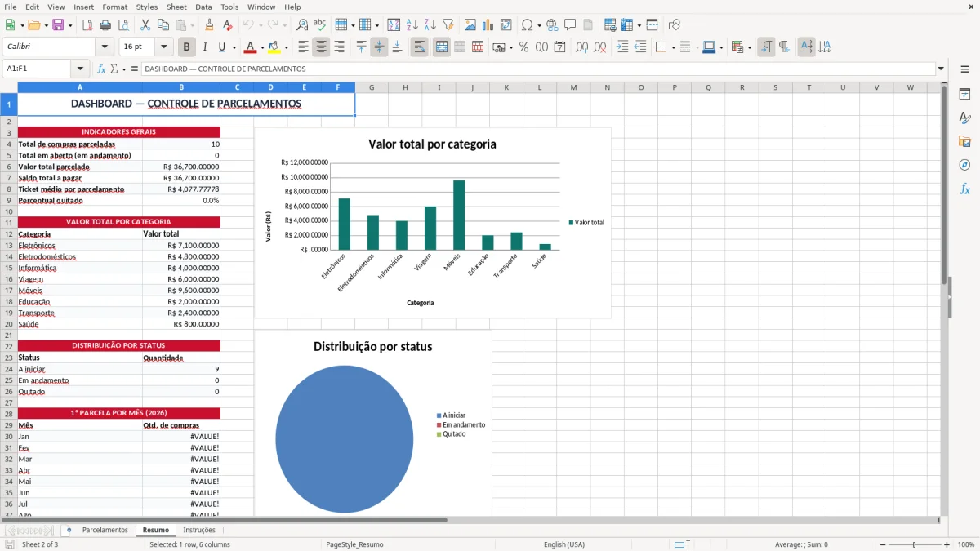Toggle Italic formatting
Viewport: 980px width, 551px height.
pos(204,47)
